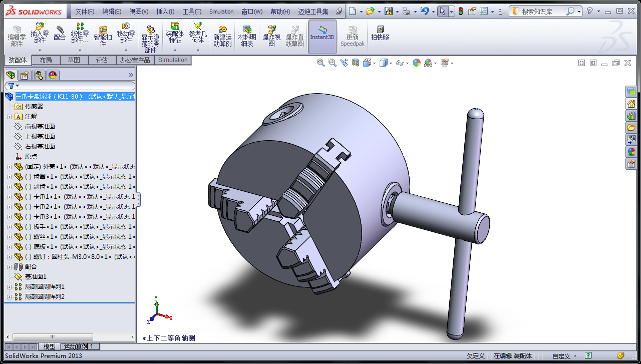Open the DisplayManager color ball tab
The image size is (641, 364).
pos(53,75)
